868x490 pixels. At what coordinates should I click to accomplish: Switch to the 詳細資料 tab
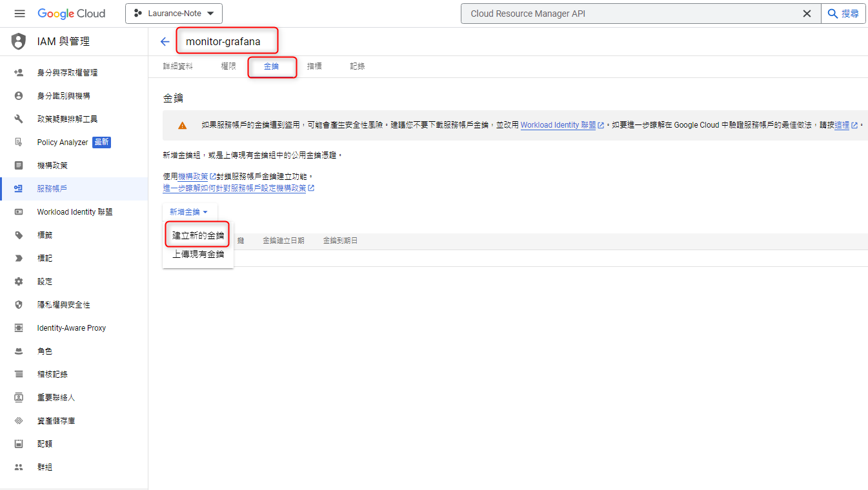pos(177,66)
